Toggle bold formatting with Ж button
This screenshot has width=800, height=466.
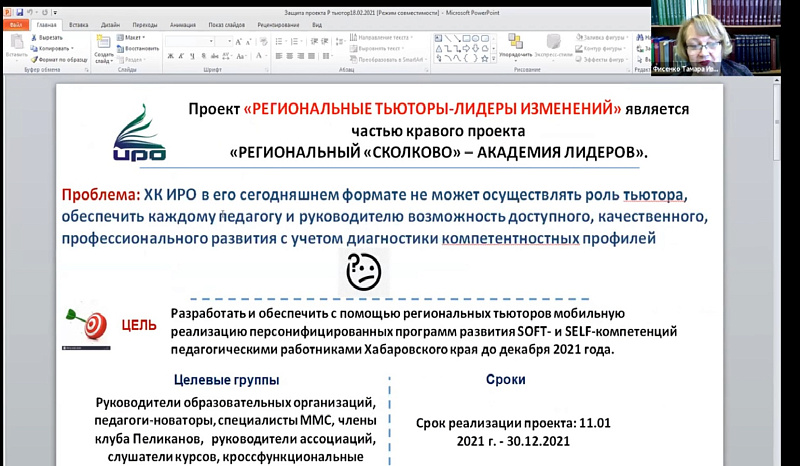pyautogui.click(x=170, y=56)
